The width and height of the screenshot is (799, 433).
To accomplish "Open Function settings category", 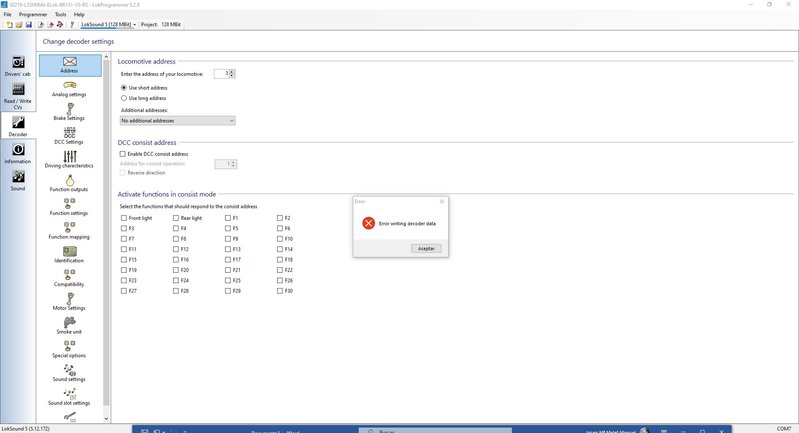I will 69,207.
